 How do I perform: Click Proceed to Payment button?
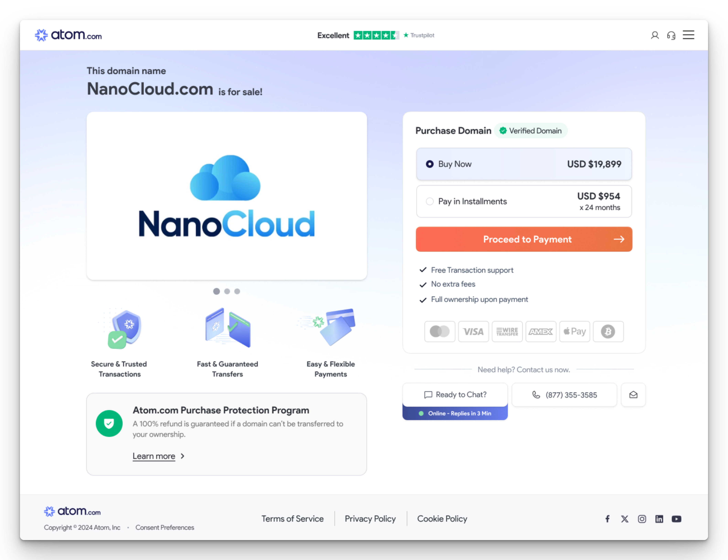524,239
